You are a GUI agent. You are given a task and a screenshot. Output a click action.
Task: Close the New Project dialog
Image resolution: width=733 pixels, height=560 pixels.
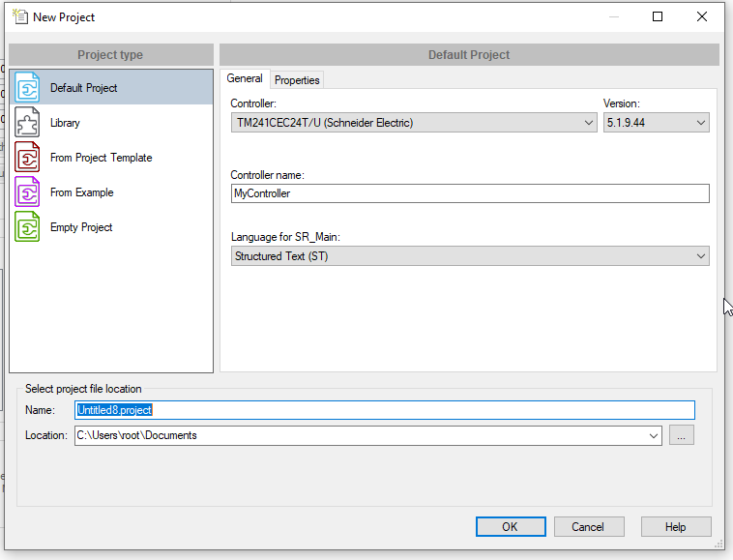click(x=702, y=16)
